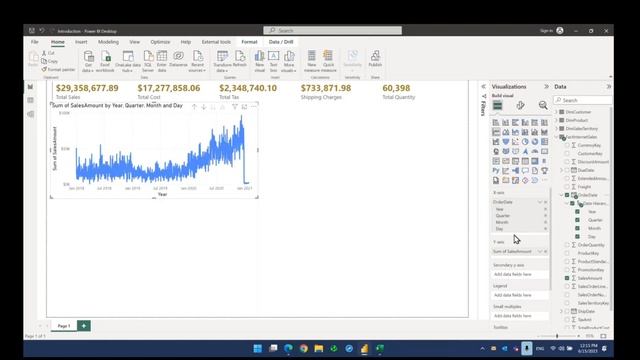This screenshot has height=360, width=640.
Task: Switch to the Data / Drill tab
Action: point(281,42)
